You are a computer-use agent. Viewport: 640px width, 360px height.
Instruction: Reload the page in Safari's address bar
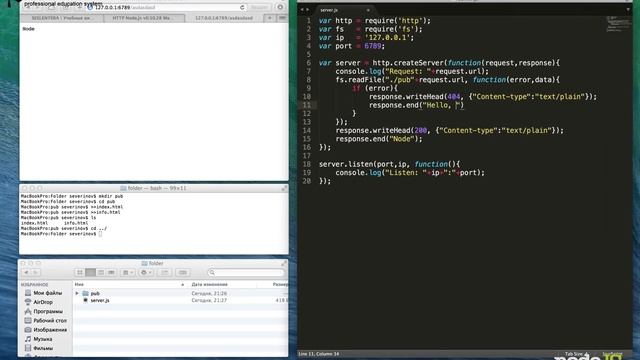tap(242, 7)
